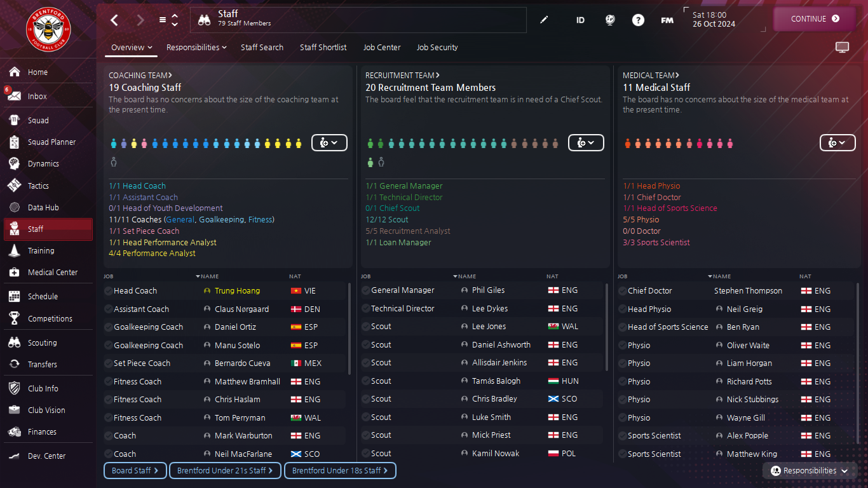Open the world globe icon
The image size is (868, 488).
[609, 20]
